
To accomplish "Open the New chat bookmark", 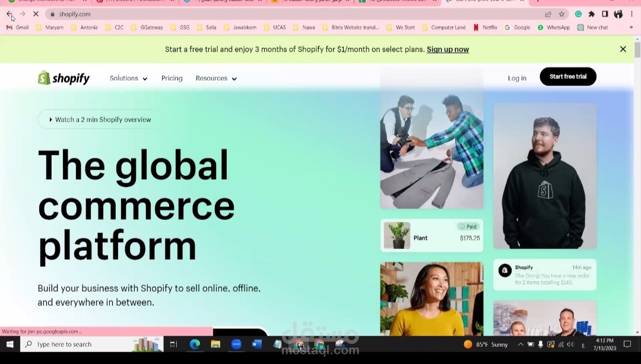I will click(593, 27).
